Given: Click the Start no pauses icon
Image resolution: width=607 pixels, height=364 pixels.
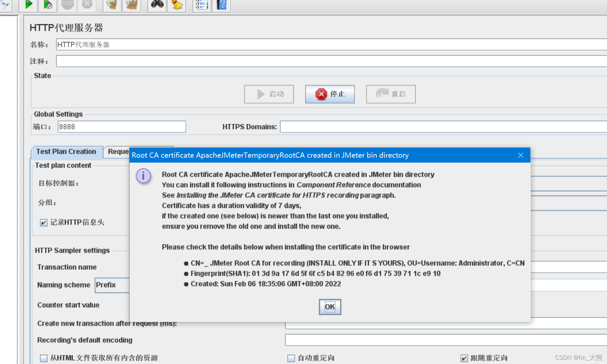Looking at the screenshot, I should coord(48,5).
